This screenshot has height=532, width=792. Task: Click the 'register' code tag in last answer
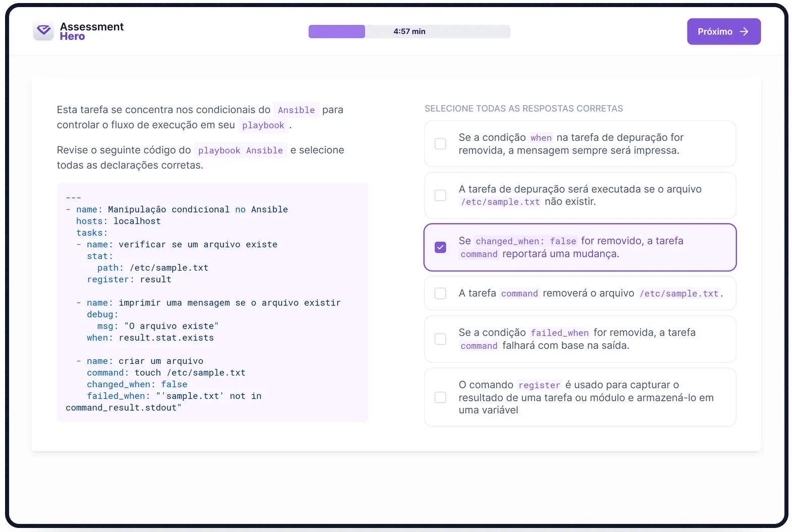pos(539,385)
